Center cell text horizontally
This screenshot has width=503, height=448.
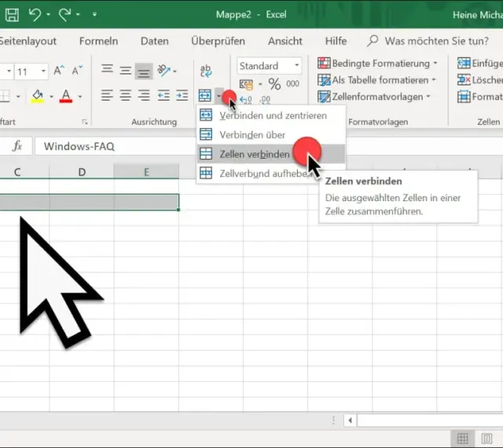[126, 95]
